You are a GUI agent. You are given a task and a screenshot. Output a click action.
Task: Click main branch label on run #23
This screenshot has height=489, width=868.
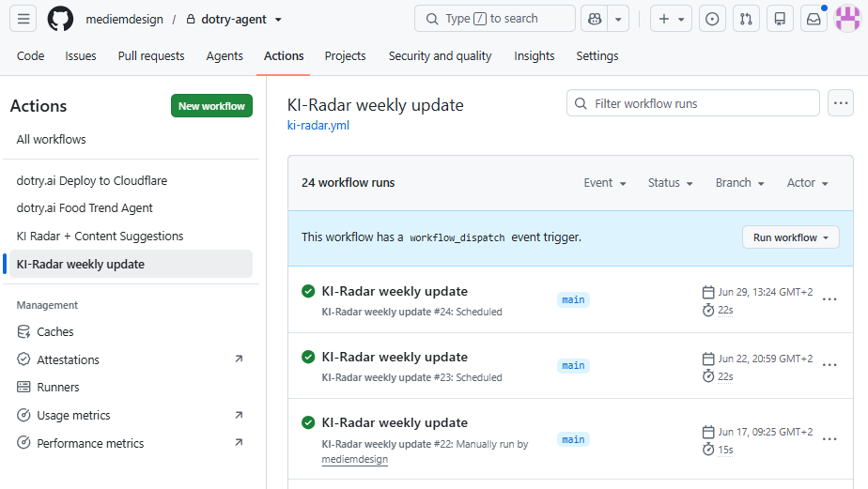click(x=573, y=366)
